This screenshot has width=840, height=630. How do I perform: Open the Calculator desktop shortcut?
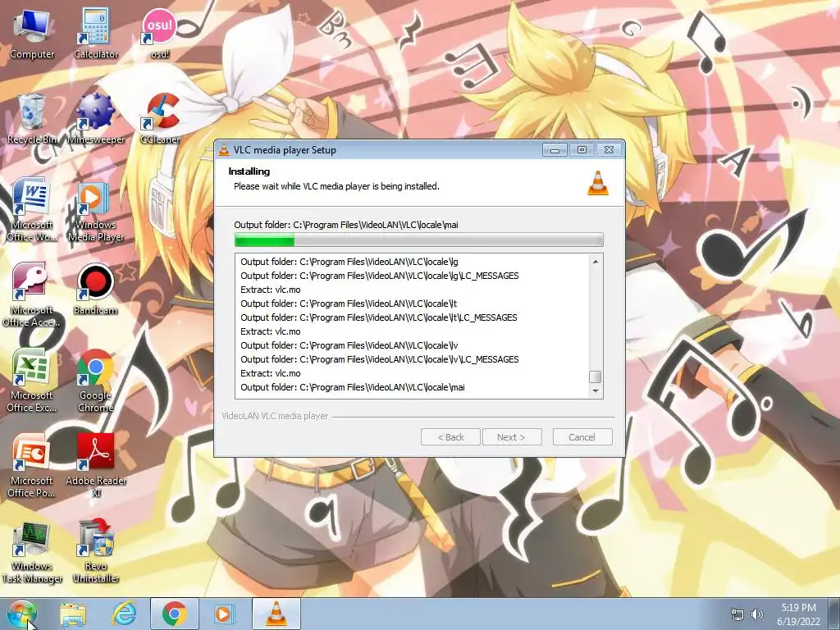(x=96, y=34)
